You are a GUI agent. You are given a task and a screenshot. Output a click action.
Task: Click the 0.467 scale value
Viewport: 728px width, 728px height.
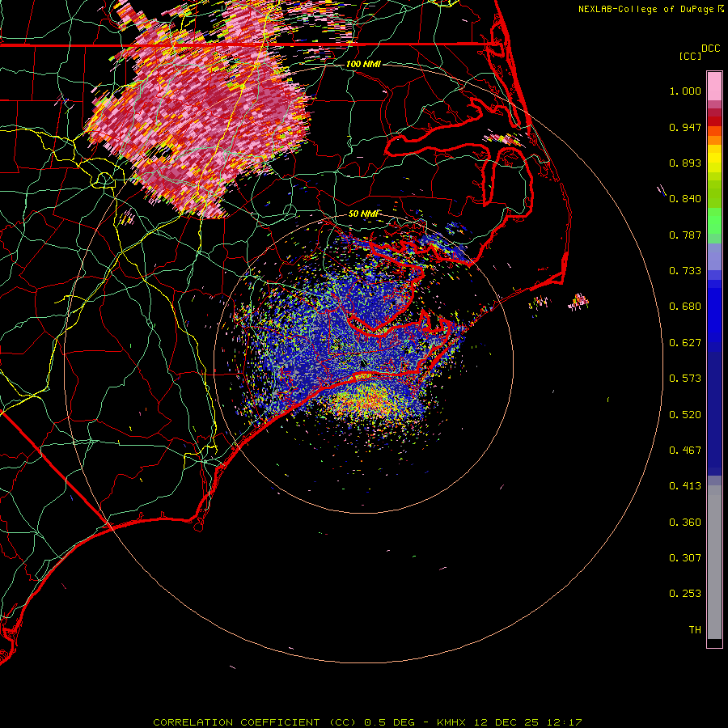(685, 451)
